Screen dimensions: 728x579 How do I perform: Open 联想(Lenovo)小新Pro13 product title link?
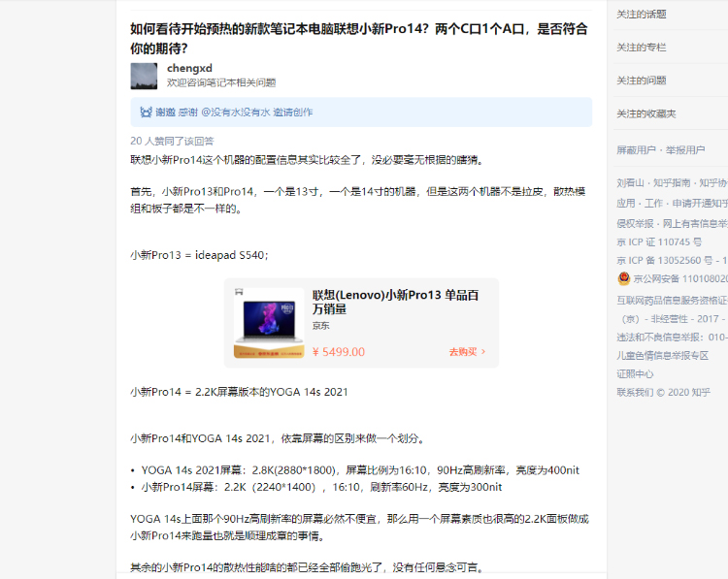pos(395,302)
